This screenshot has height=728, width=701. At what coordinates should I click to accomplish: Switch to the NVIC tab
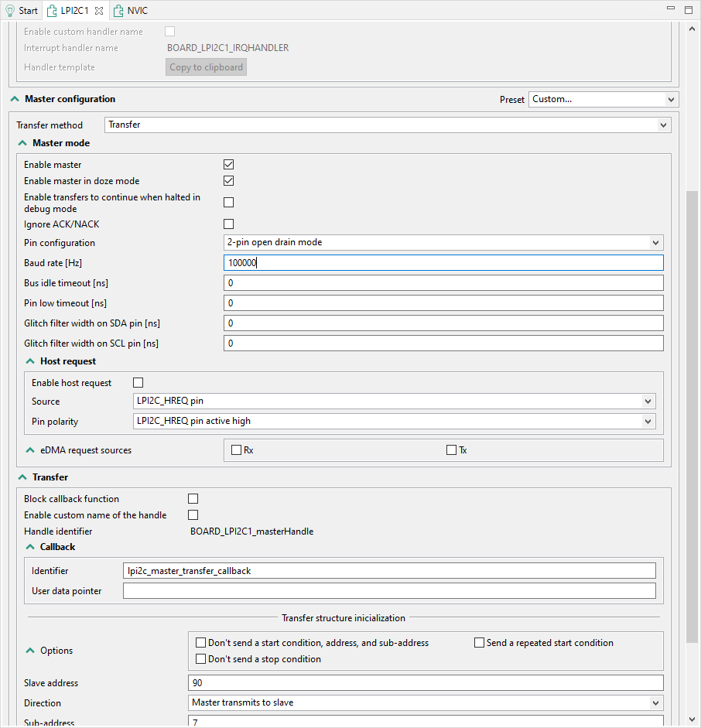tap(135, 10)
